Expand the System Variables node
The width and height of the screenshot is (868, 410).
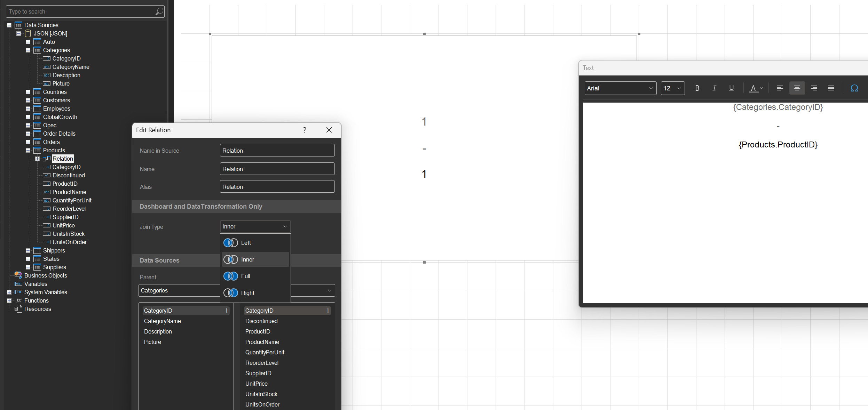[9, 292]
